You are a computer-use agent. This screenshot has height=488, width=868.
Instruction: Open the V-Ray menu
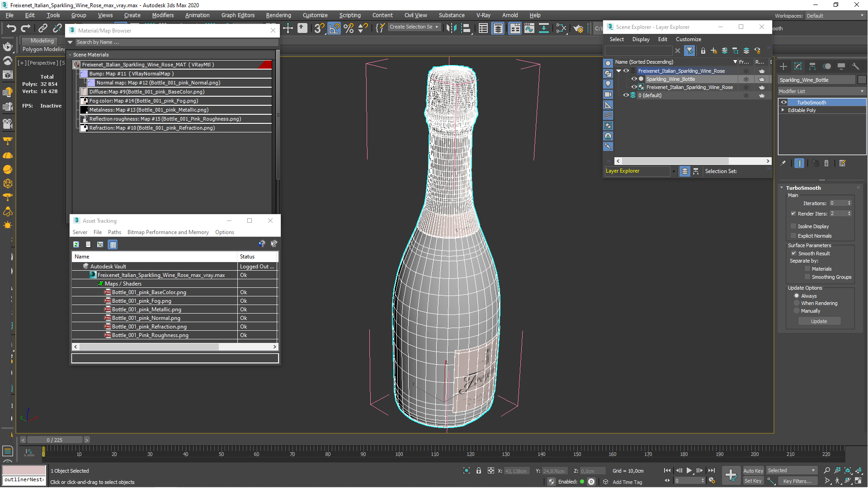click(x=483, y=15)
